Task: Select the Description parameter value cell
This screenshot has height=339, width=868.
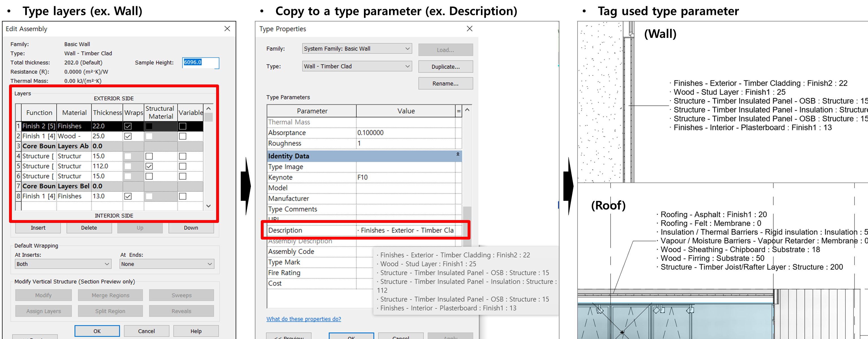Action: point(406,230)
